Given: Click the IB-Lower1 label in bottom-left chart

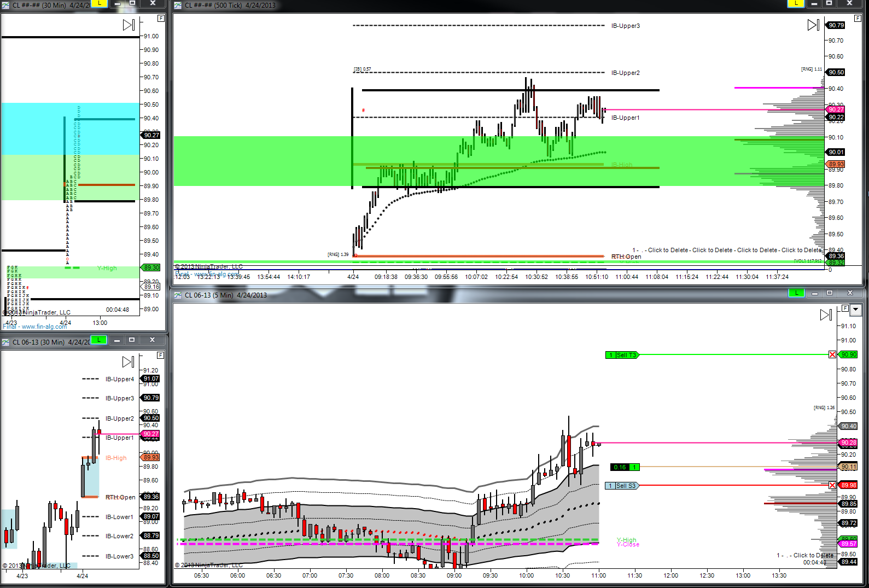Looking at the screenshot, I should [119, 517].
